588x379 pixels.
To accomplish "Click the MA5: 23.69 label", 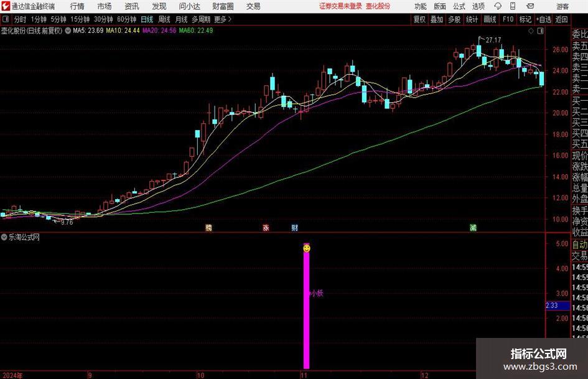I will (88, 30).
